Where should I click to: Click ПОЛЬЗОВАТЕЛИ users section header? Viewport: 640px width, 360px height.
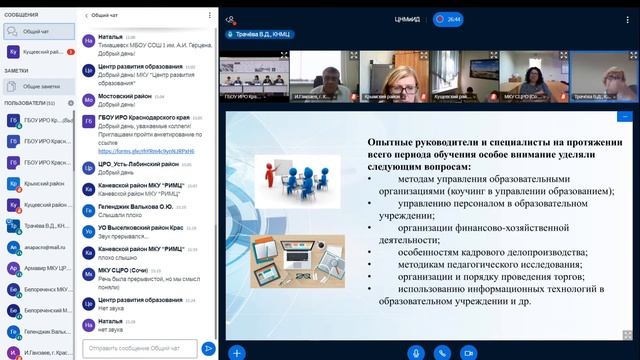(29, 103)
